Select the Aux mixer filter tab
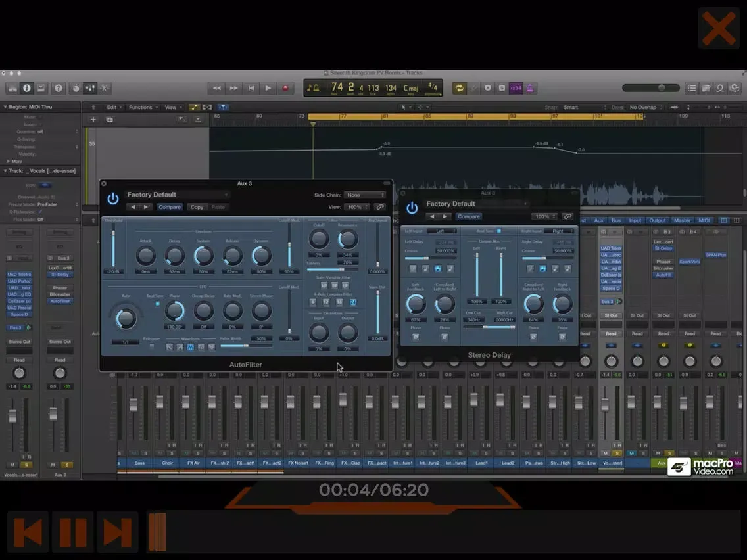This screenshot has height=560, width=747. point(599,220)
